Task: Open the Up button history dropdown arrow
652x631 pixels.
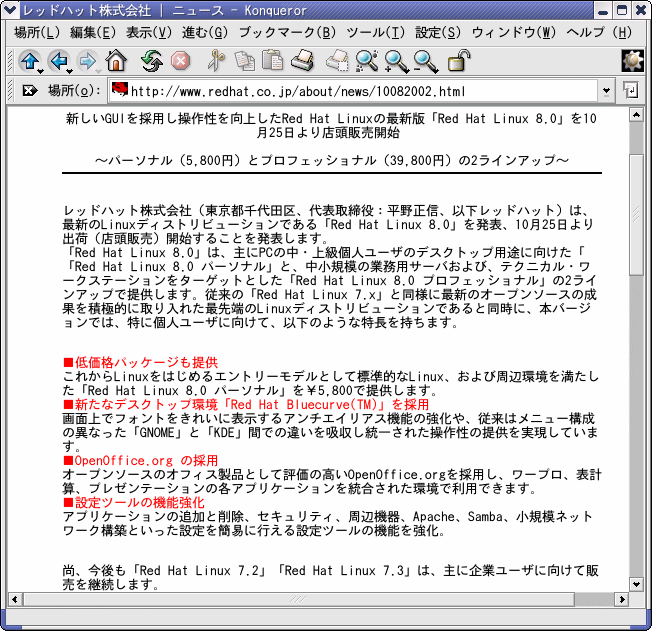Action: click(40, 72)
